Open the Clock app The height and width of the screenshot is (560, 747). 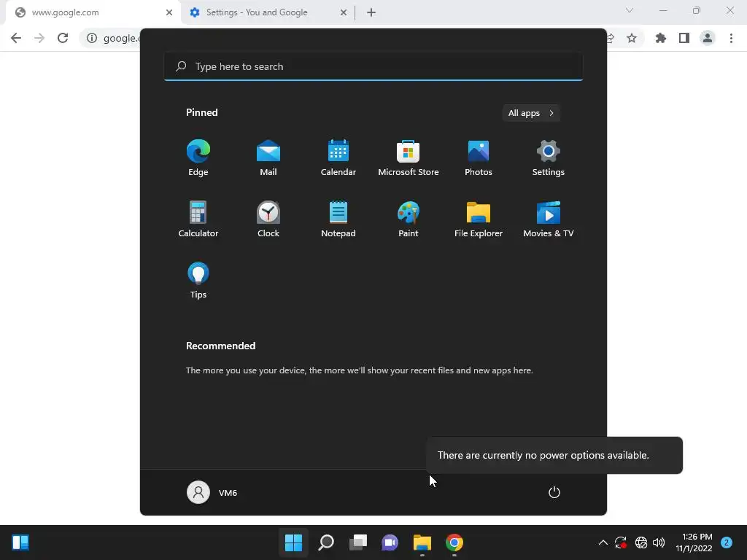coord(268,219)
